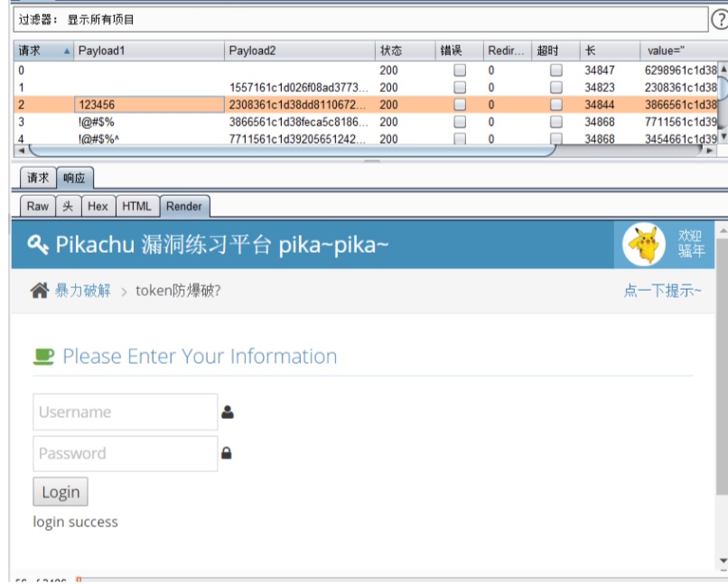Switch to the 响应 tab
This screenshot has height=584, width=728.
75,178
